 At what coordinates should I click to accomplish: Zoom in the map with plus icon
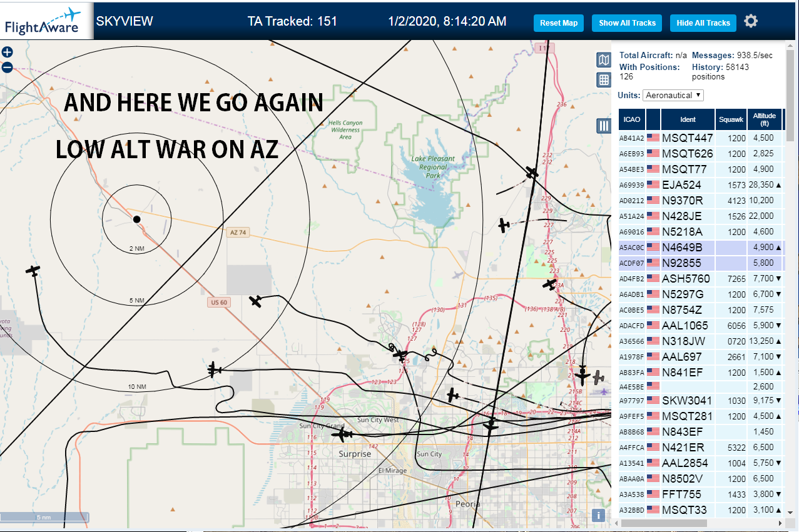(7, 53)
